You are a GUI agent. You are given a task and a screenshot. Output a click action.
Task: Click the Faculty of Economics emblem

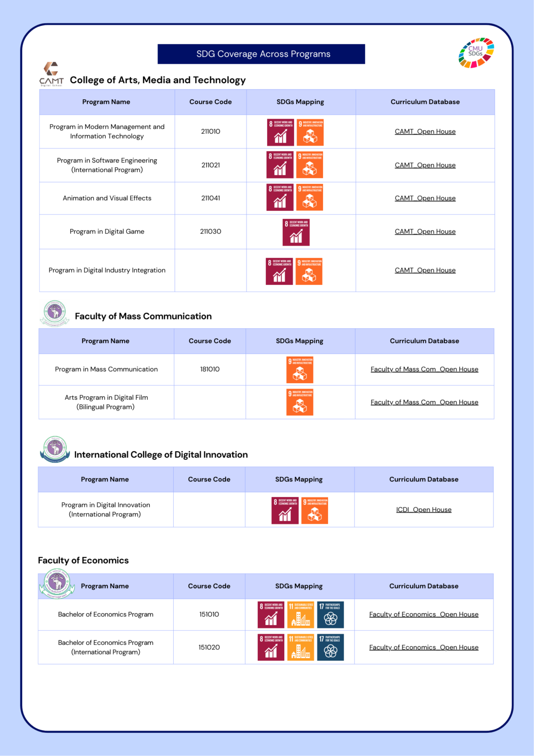coord(57,583)
